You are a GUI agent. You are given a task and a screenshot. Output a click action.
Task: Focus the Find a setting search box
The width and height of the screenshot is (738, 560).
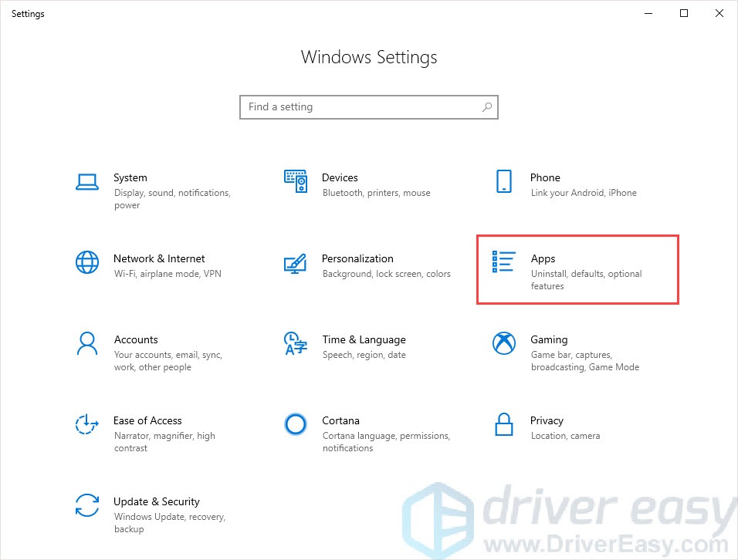[x=368, y=107]
